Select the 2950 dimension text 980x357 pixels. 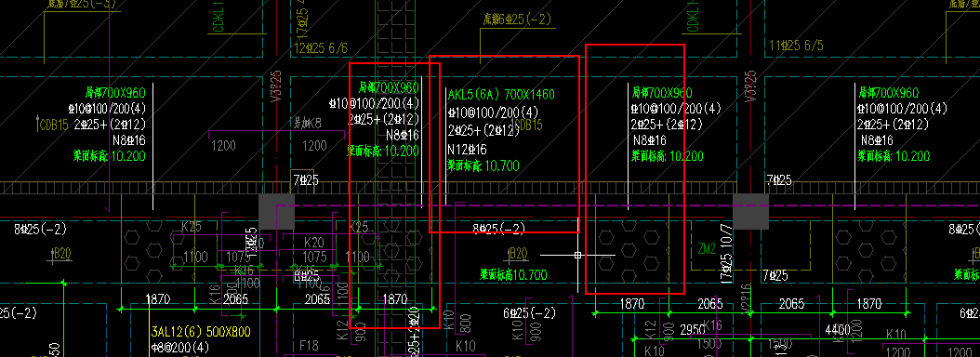692,329
